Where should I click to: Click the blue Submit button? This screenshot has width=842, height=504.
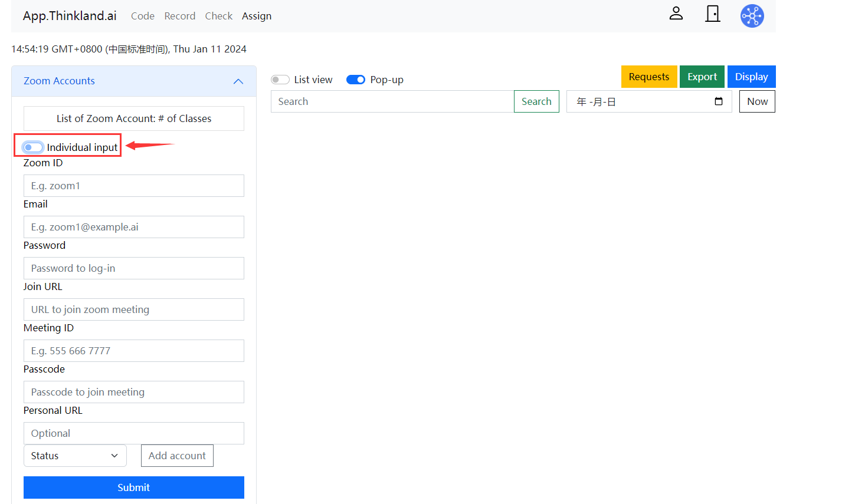click(x=134, y=487)
